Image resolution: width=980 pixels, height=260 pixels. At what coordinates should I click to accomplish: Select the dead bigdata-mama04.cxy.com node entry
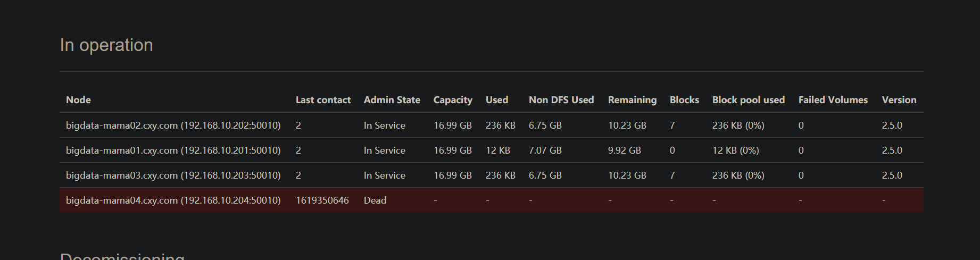tap(173, 200)
